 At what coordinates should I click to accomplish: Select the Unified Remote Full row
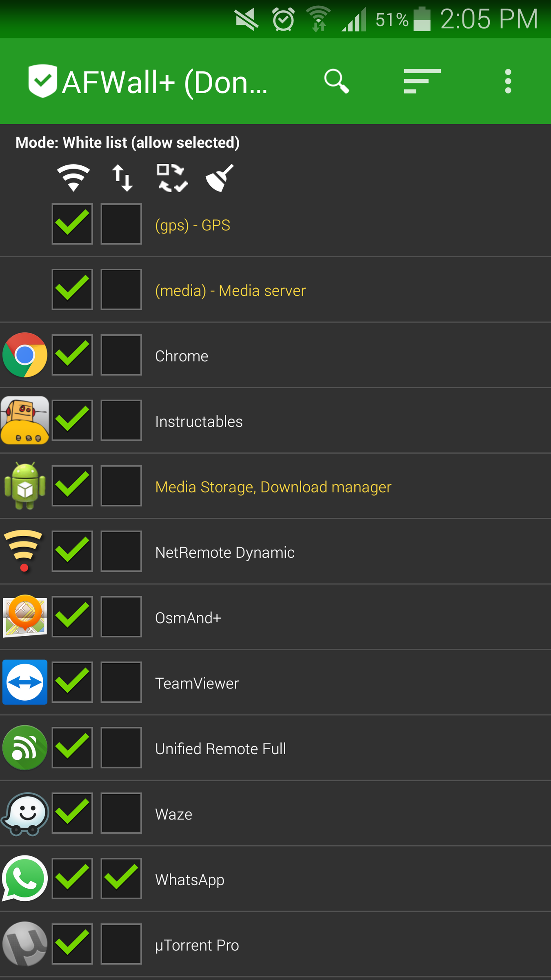point(220,748)
